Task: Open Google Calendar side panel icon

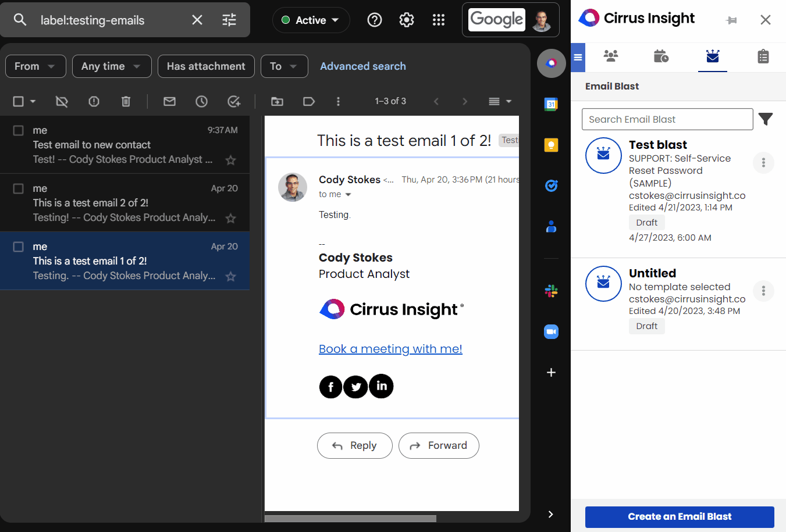Action: coord(552,105)
